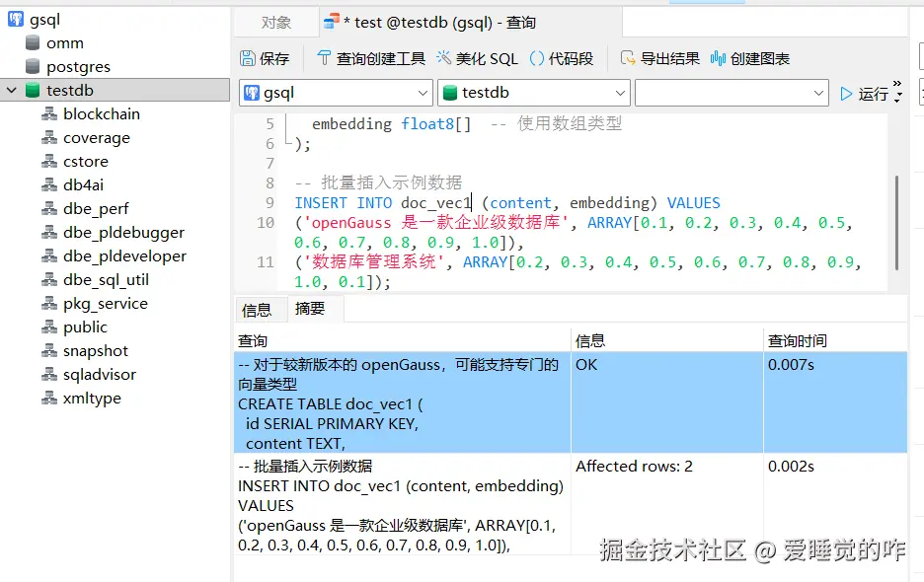The image size is (924, 582).
Task: Click the 查询 column header
Action: pyautogui.click(x=403, y=340)
